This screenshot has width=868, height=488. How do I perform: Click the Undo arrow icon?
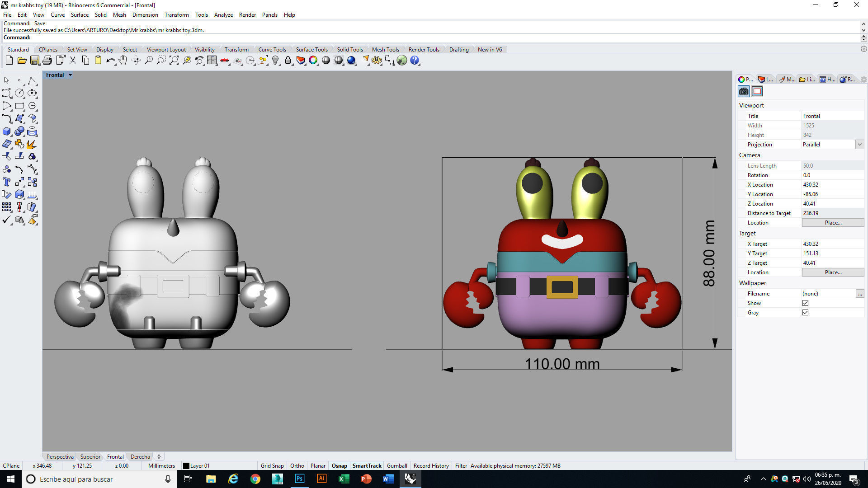[x=110, y=60]
